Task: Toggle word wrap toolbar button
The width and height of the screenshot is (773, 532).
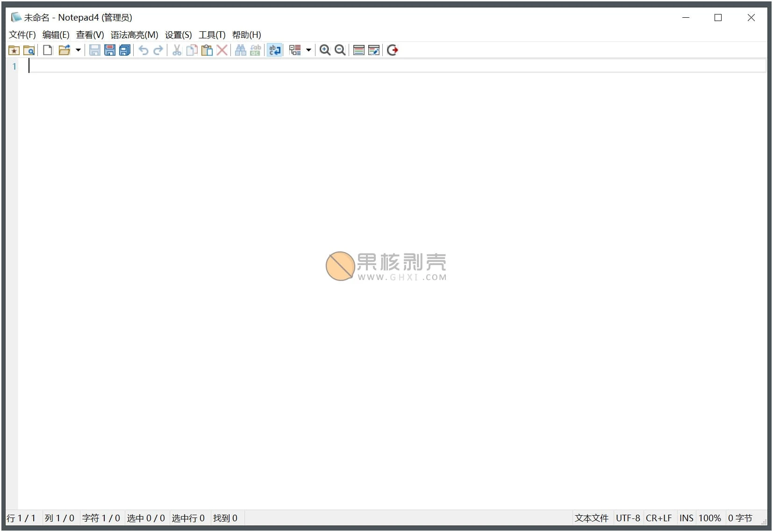Action: pyautogui.click(x=274, y=50)
